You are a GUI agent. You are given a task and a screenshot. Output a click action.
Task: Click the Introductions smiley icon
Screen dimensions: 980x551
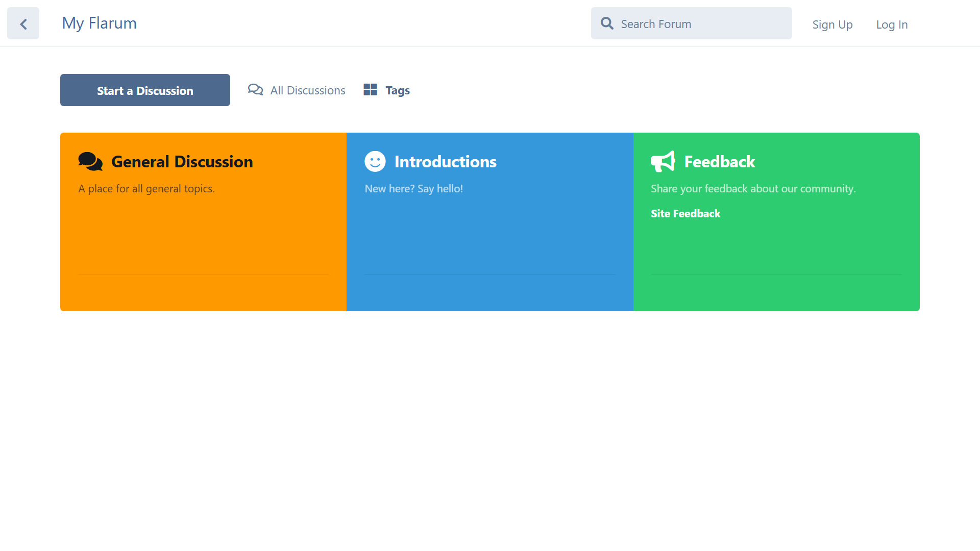[x=375, y=161]
